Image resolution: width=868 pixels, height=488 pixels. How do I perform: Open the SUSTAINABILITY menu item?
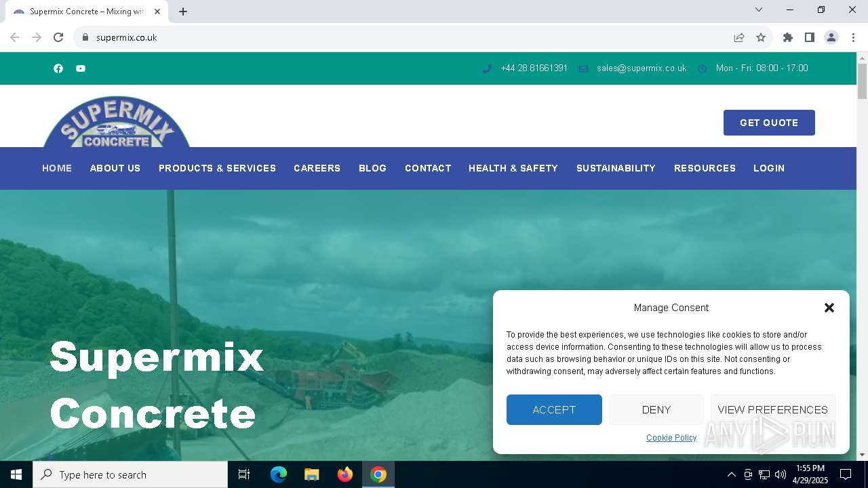click(616, 168)
